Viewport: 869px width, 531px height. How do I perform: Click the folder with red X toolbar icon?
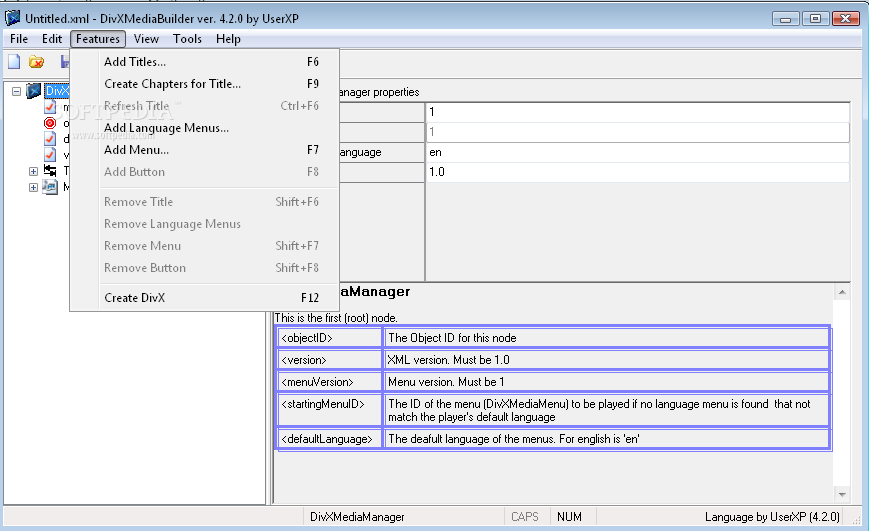(x=37, y=62)
